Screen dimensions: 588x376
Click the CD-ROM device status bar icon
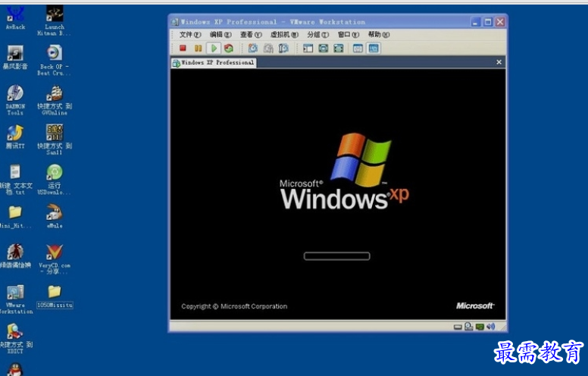point(469,327)
